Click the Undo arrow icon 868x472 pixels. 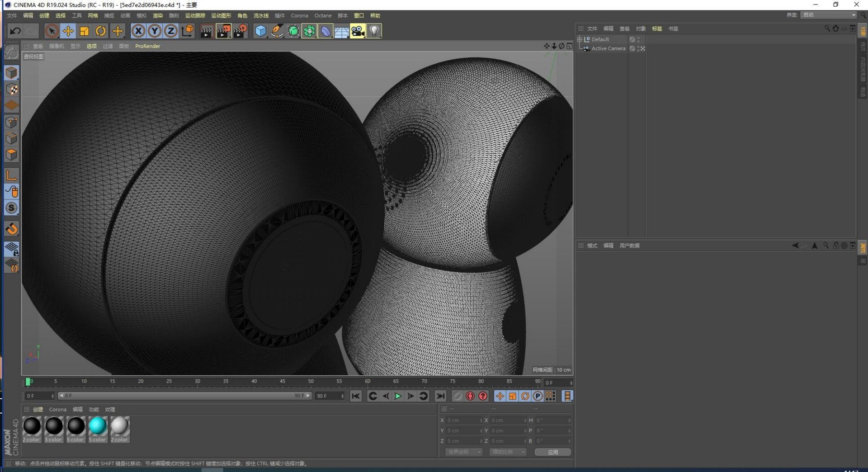pyautogui.click(x=15, y=31)
